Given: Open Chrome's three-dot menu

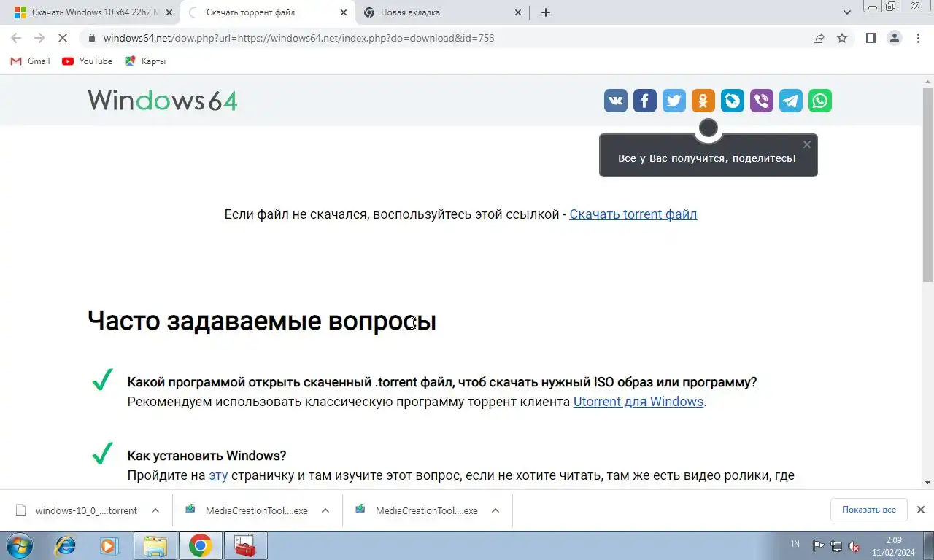Looking at the screenshot, I should (918, 38).
